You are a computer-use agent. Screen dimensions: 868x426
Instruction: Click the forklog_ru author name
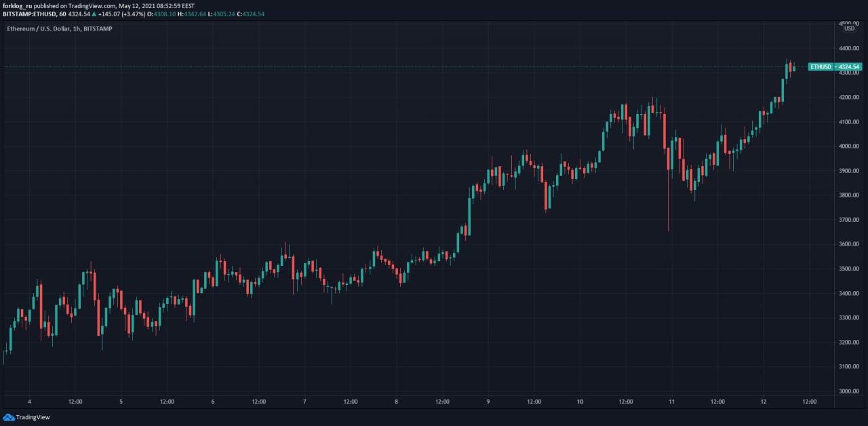pos(18,5)
